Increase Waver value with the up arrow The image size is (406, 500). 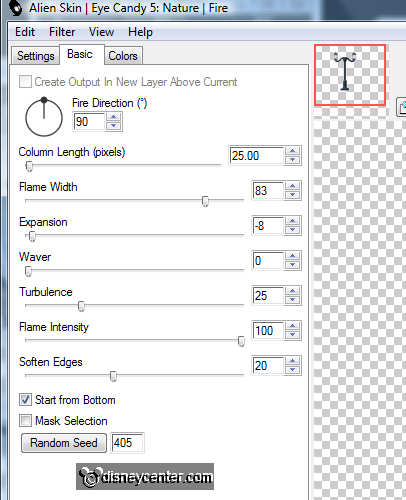point(292,256)
